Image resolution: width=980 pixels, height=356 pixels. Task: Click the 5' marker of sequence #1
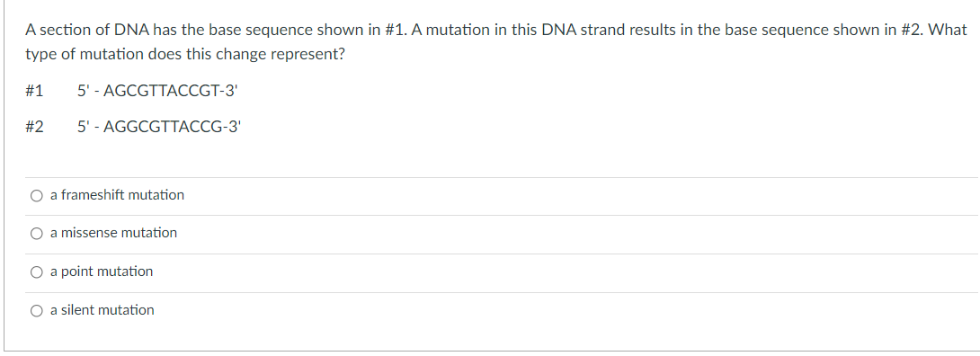tap(85, 91)
